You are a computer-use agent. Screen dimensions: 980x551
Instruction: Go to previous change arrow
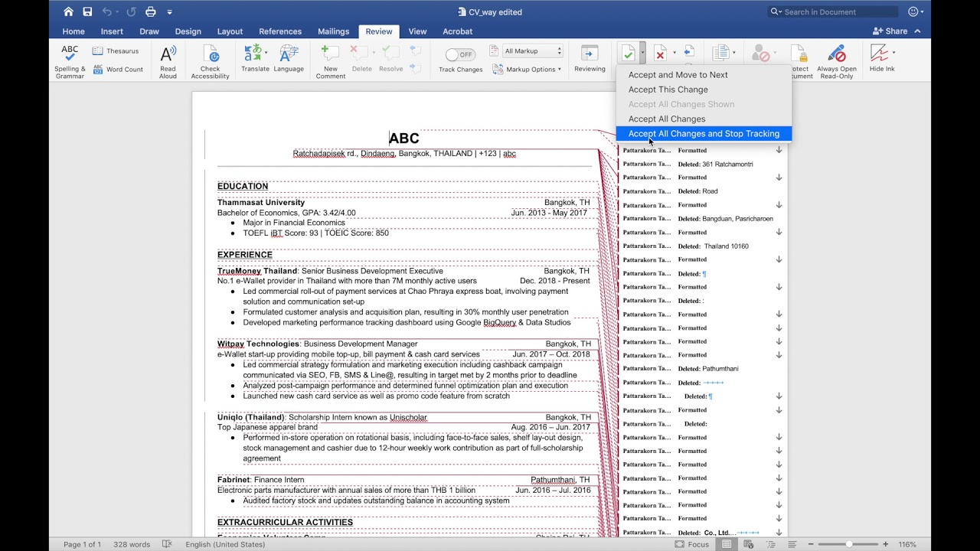tap(689, 51)
